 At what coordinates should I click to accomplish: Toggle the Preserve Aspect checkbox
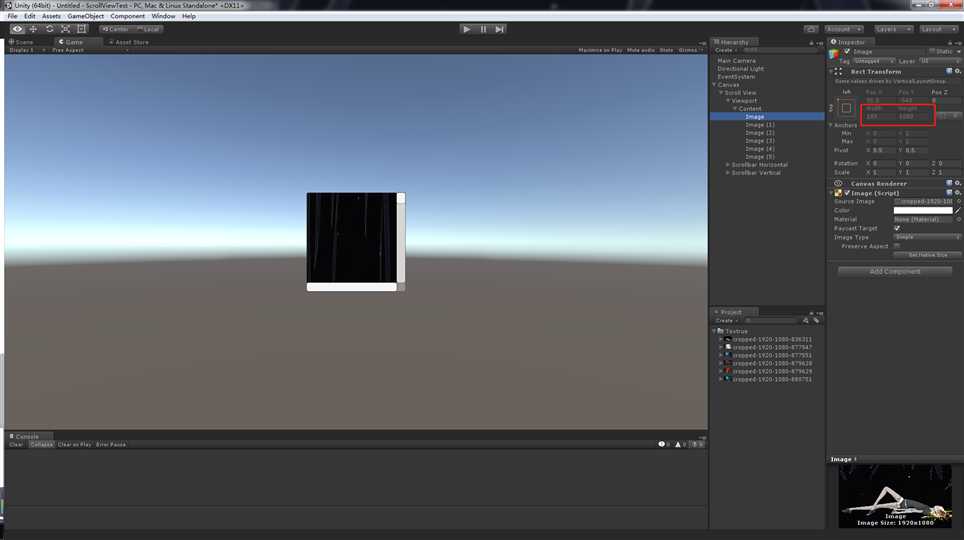pyautogui.click(x=897, y=246)
